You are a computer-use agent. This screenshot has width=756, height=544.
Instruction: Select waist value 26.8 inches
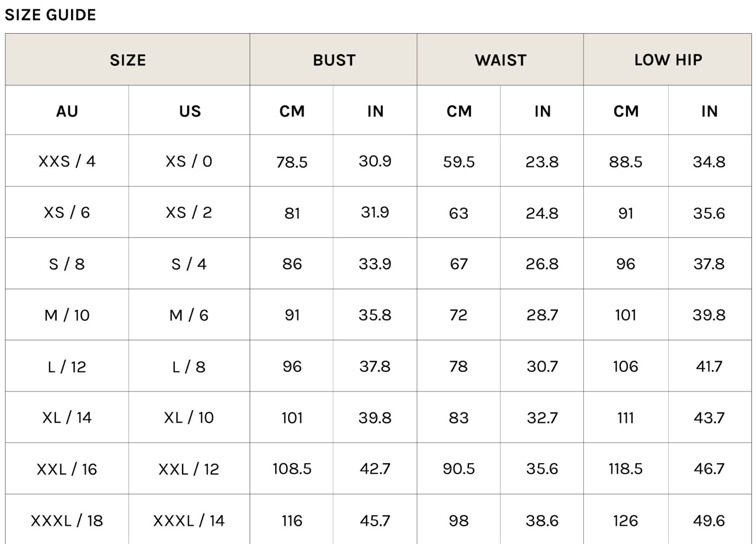[x=542, y=264]
